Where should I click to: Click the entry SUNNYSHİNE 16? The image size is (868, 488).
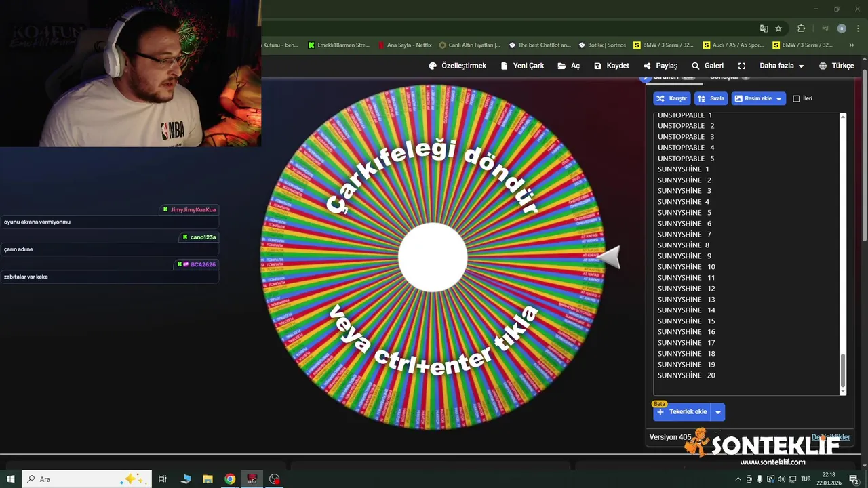point(686,332)
